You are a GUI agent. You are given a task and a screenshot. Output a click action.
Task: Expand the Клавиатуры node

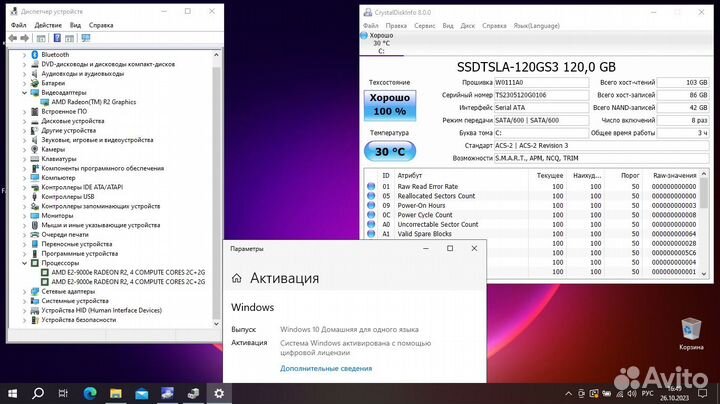click(24, 159)
